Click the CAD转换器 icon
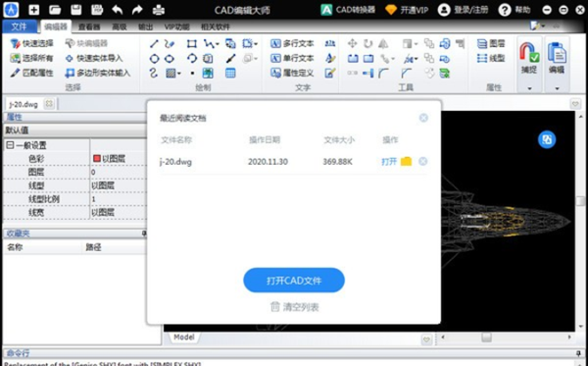This screenshot has height=366, width=588. (x=326, y=10)
